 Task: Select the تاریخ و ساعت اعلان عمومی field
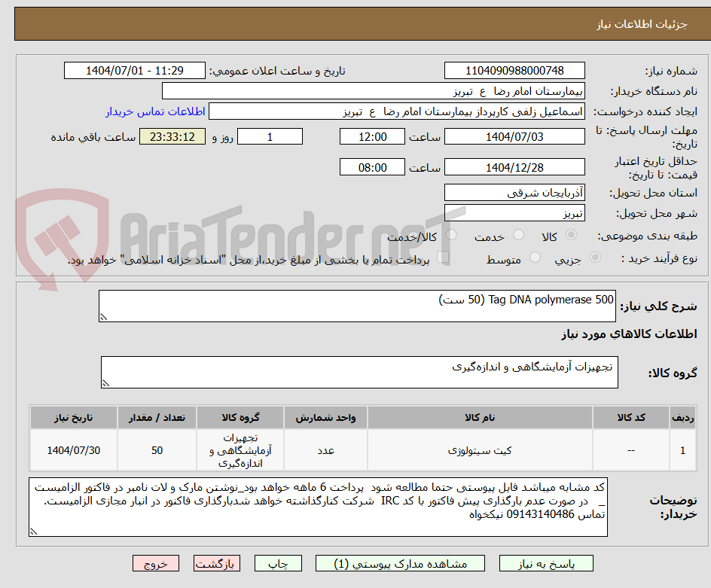133,70
